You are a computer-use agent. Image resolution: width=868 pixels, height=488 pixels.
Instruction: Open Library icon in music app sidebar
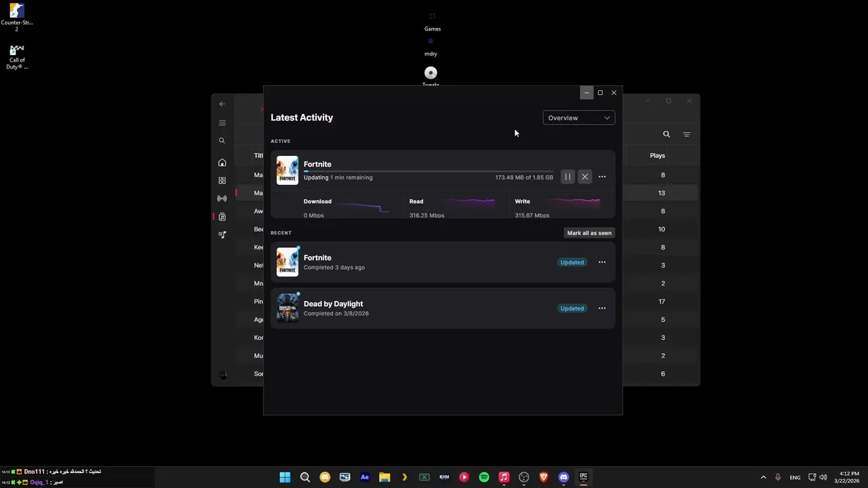(x=222, y=217)
